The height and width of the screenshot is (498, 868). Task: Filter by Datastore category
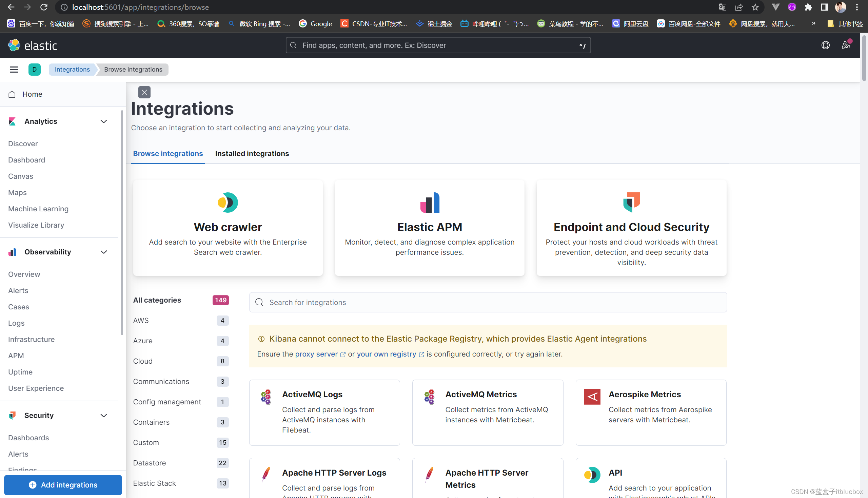180,463
